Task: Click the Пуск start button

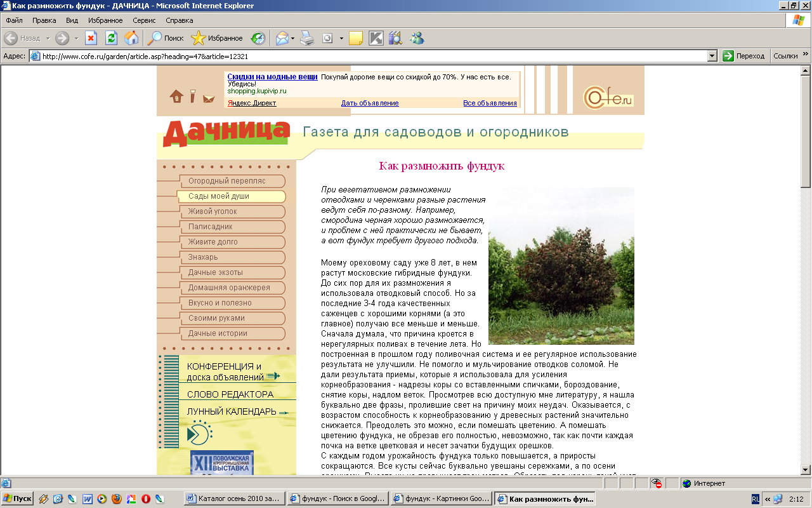Action: pos(17,498)
